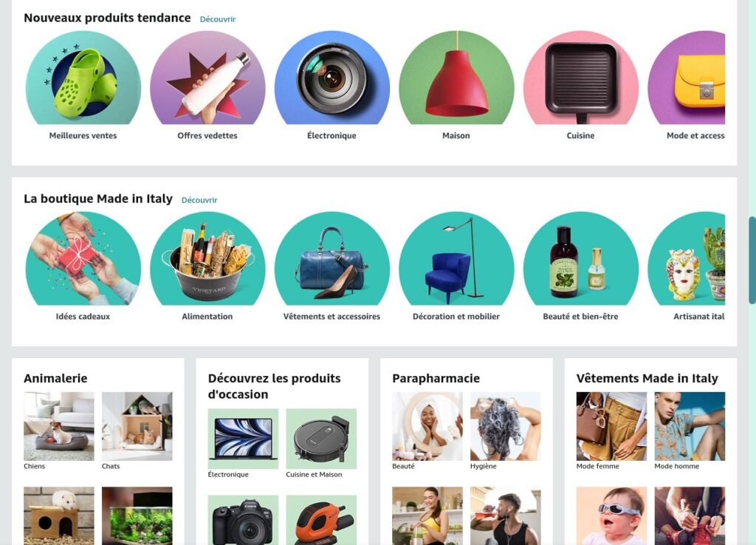
Task: Open the Chiens dog thumbnail in Animalerie
Action: (59, 426)
